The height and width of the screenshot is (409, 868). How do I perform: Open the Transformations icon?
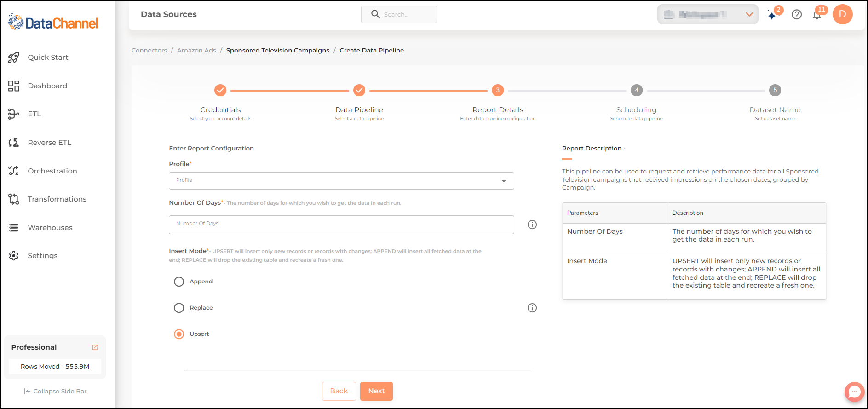(14, 199)
